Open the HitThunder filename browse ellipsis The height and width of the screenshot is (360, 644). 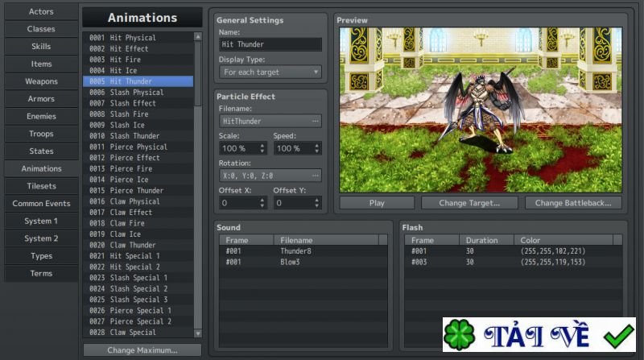[x=315, y=122]
